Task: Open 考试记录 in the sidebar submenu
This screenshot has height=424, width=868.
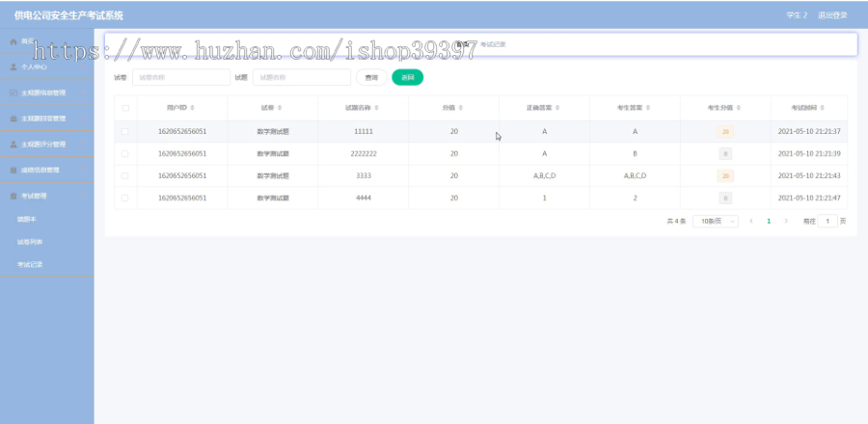Action: click(x=30, y=265)
